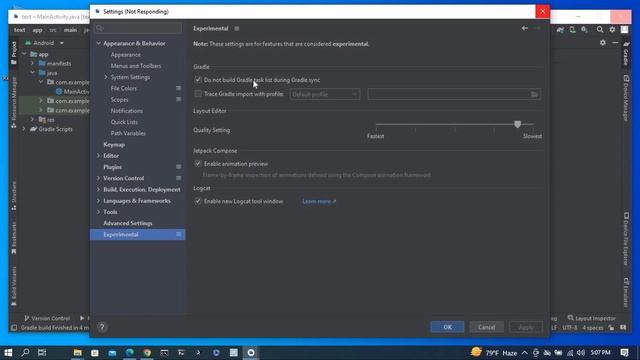
Task: Open Quick Lists settings
Action: [124, 122]
